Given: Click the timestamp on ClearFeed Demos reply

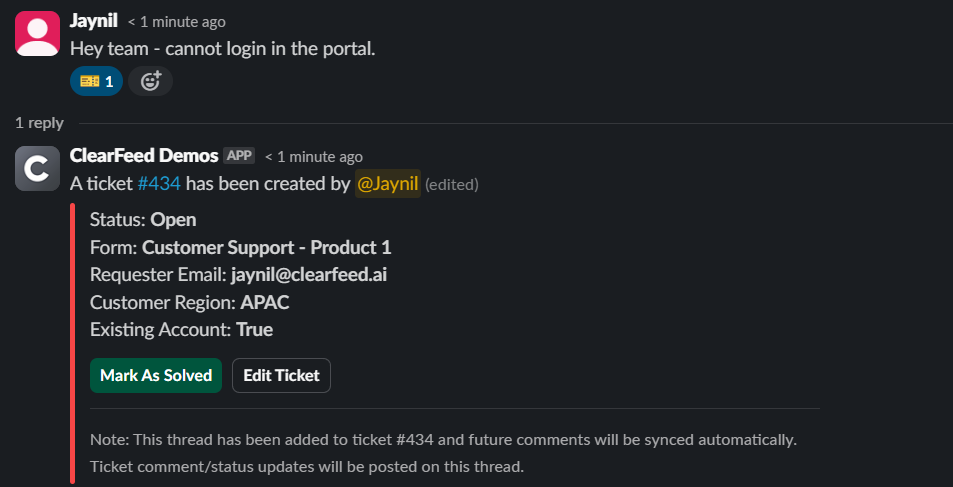Looking at the screenshot, I should tap(314, 157).
